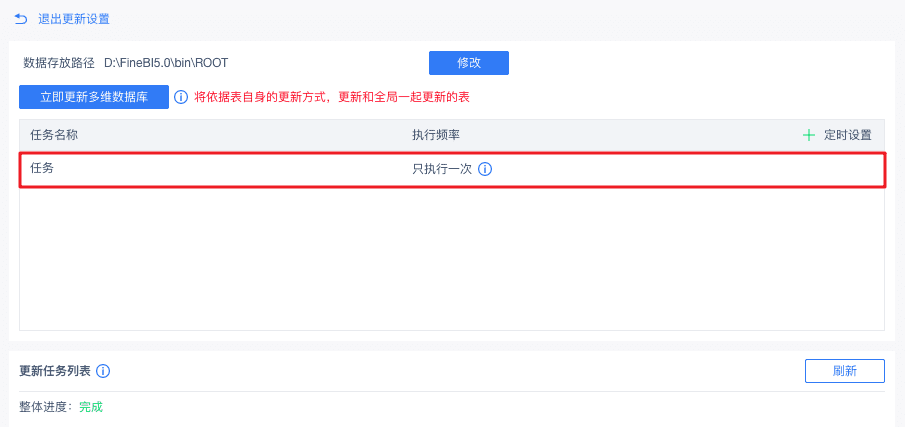Click info icon next to 只执行一次
Screen dimensions: 905x427
click(x=485, y=169)
